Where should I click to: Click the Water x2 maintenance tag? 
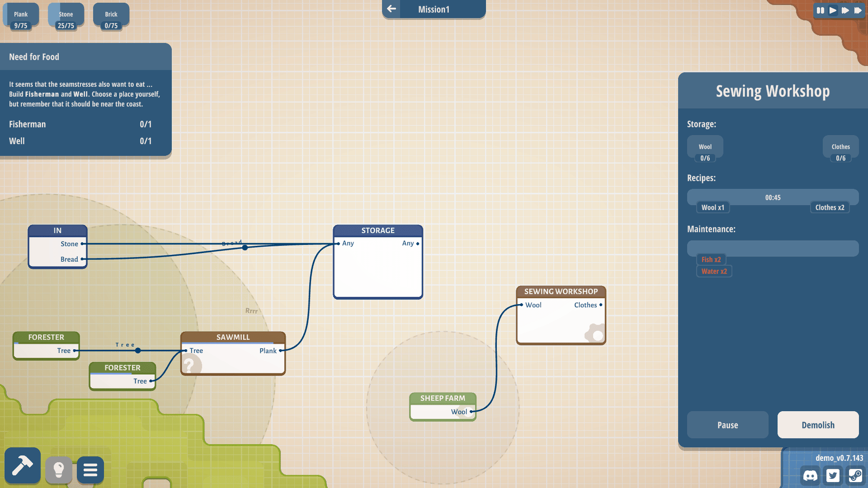[x=714, y=271]
